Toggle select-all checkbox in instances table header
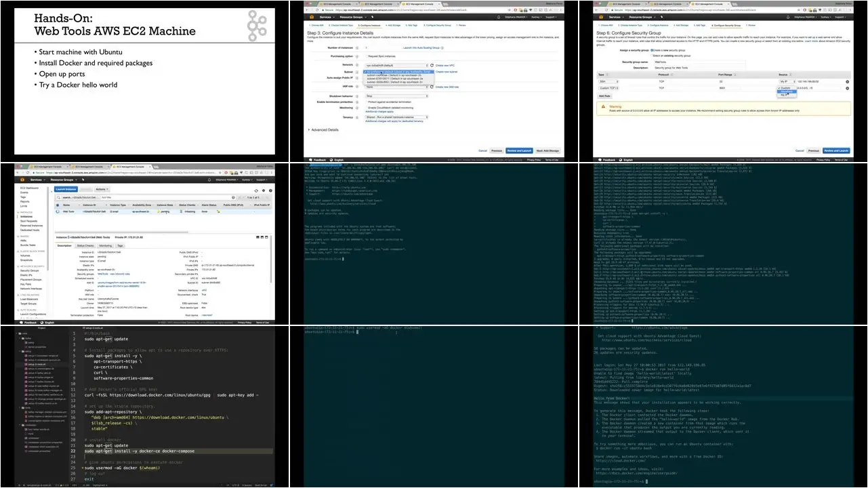868x488 pixels. (x=58, y=204)
